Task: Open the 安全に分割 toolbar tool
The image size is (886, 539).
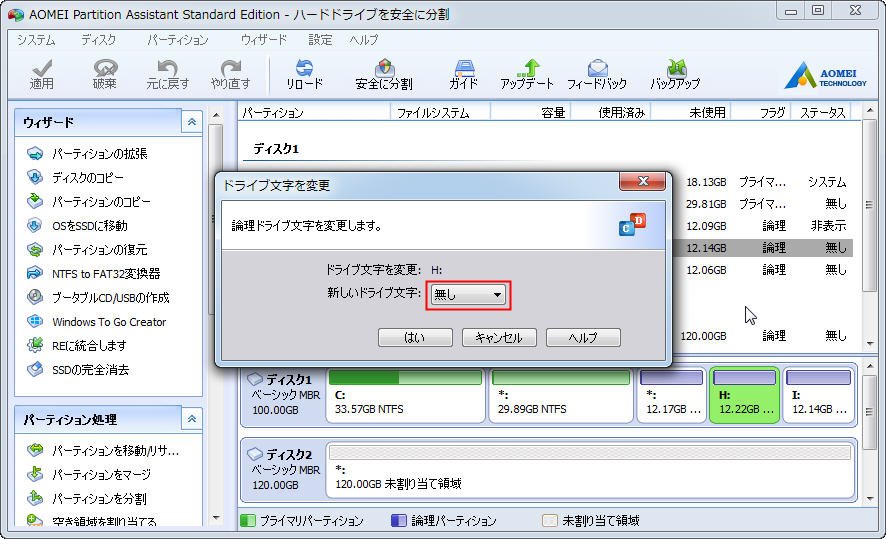Action: coord(384,75)
